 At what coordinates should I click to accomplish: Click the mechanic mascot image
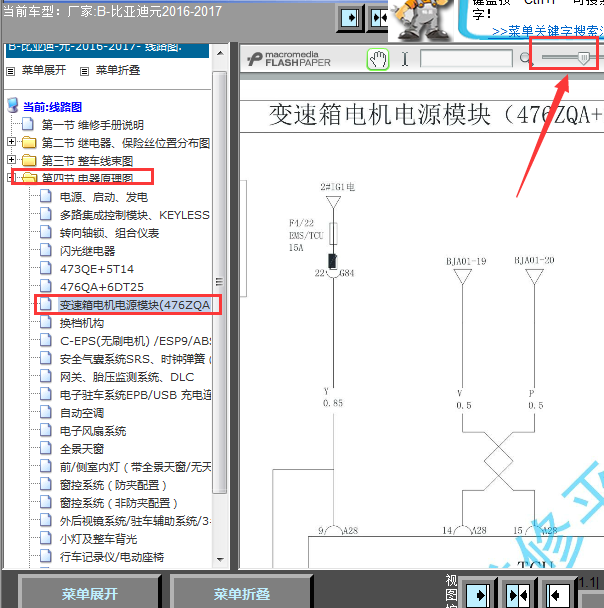point(420,20)
